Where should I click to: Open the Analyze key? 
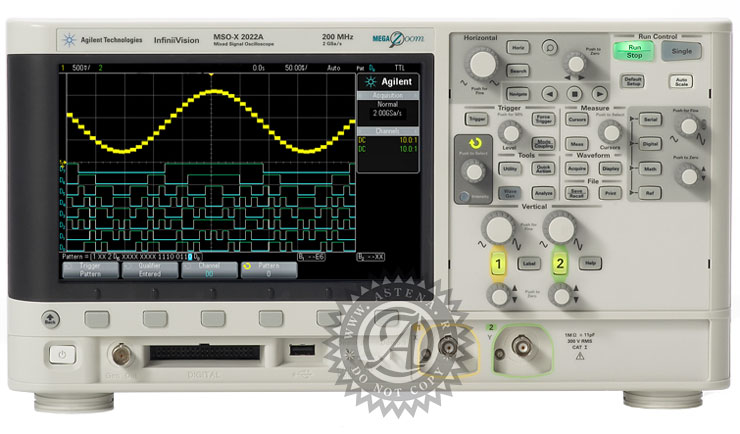543,192
